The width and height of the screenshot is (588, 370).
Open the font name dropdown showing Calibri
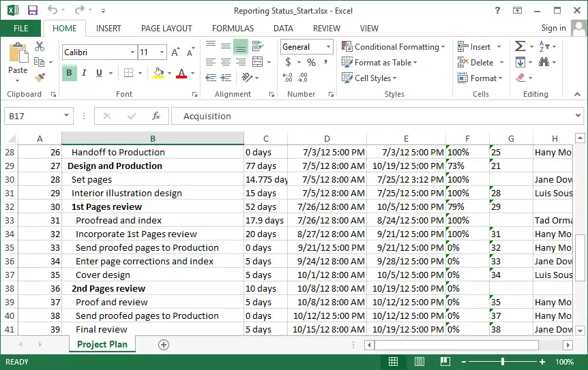132,52
